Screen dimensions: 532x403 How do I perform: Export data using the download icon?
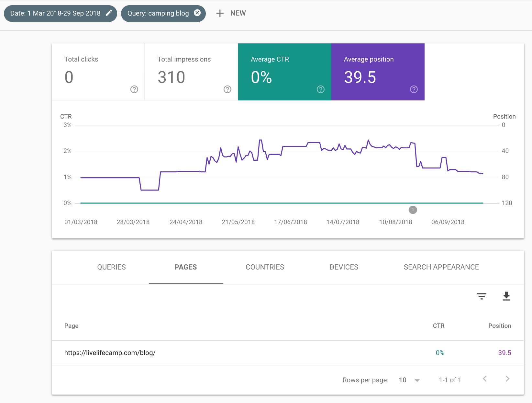point(506,296)
